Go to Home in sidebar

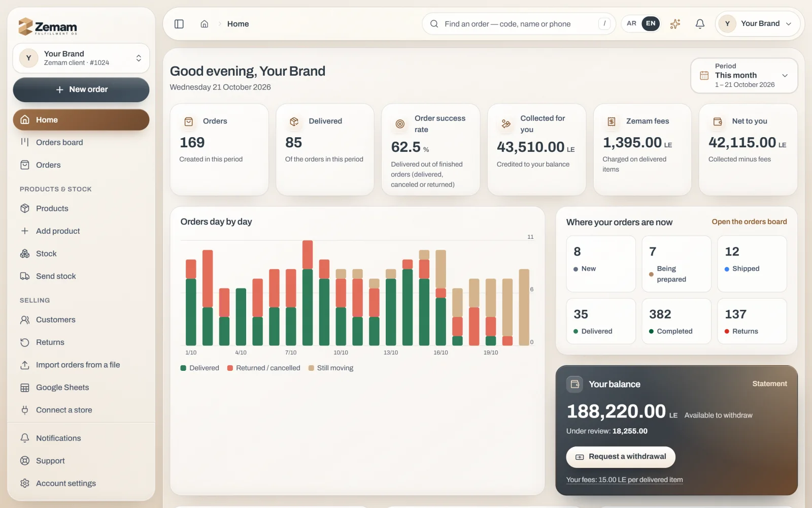point(81,120)
